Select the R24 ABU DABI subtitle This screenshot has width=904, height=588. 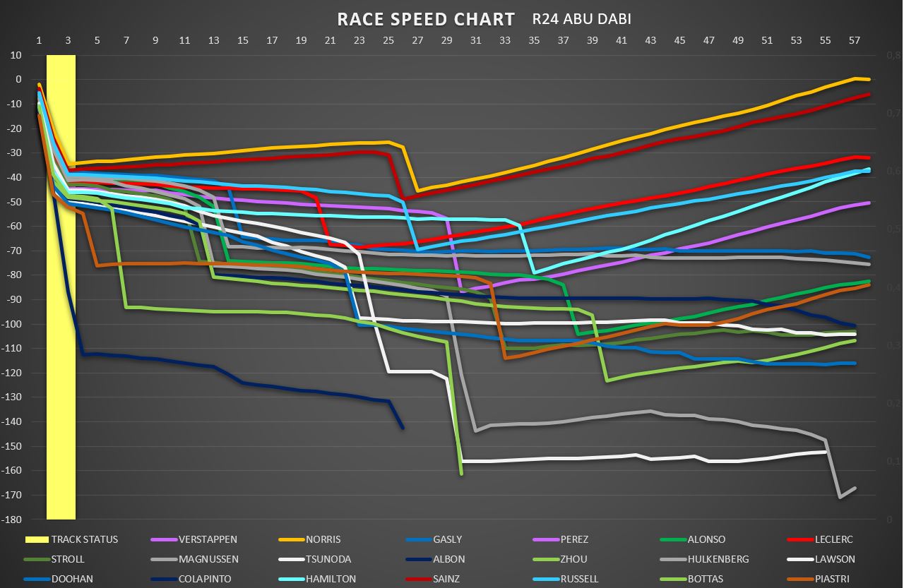[x=582, y=19]
